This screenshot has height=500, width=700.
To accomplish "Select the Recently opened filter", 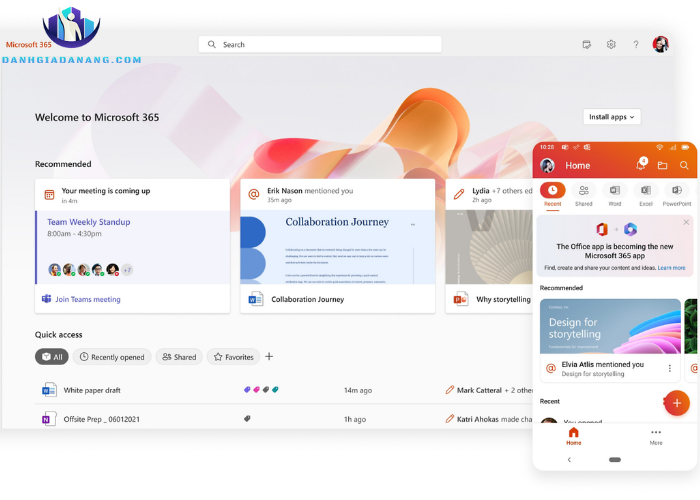I will coord(112,357).
